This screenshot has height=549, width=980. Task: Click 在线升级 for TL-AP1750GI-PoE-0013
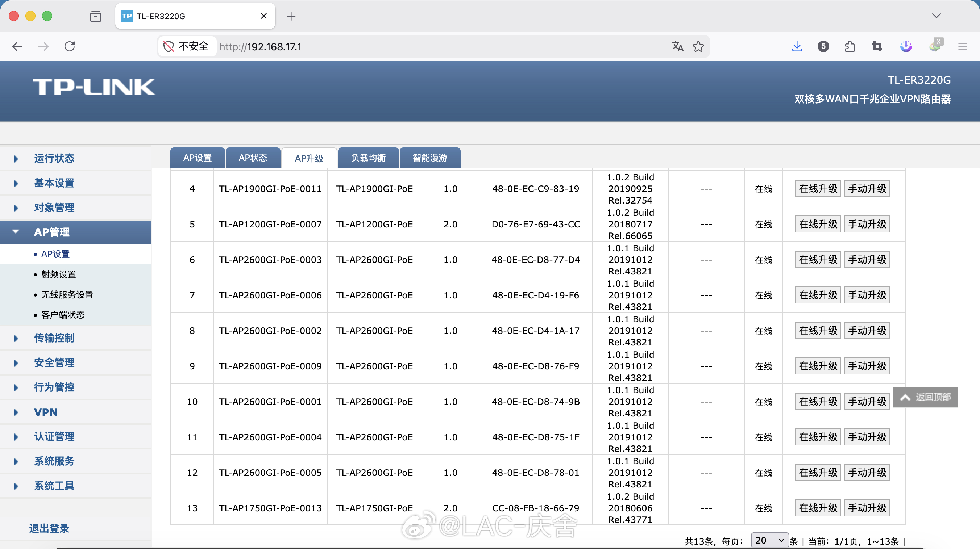[818, 508]
